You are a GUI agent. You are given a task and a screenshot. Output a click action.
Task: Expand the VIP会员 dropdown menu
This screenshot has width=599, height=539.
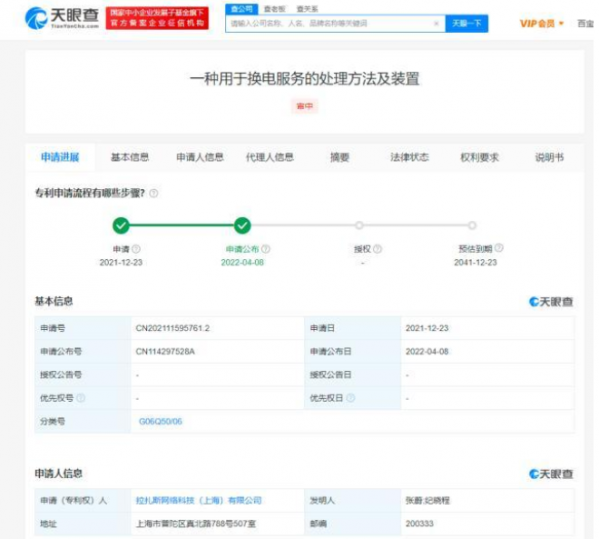pyautogui.click(x=542, y=24)
